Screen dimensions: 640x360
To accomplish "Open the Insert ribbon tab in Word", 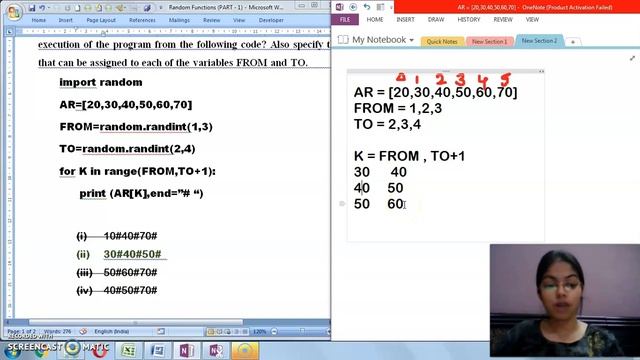I will [x=65, y=20].
